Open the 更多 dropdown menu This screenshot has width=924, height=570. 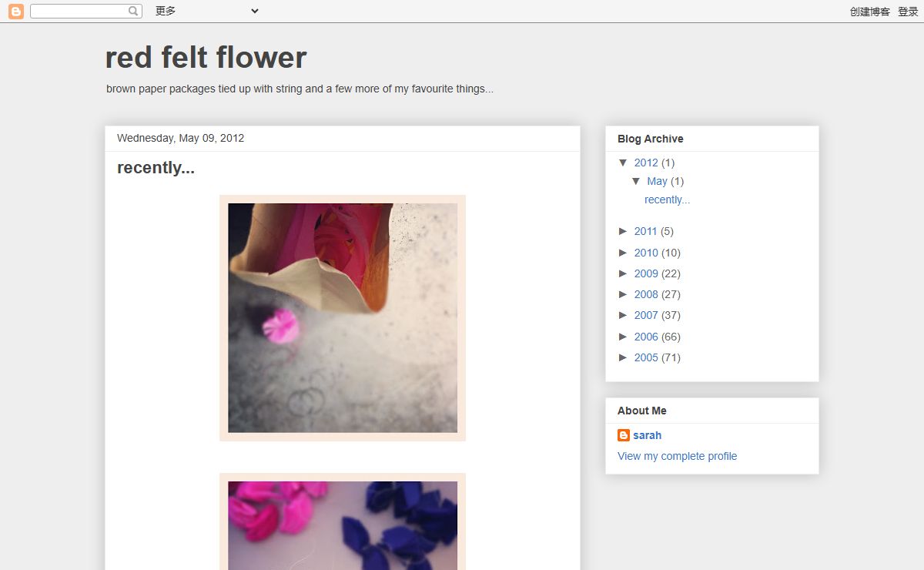(x=206, y=11)
